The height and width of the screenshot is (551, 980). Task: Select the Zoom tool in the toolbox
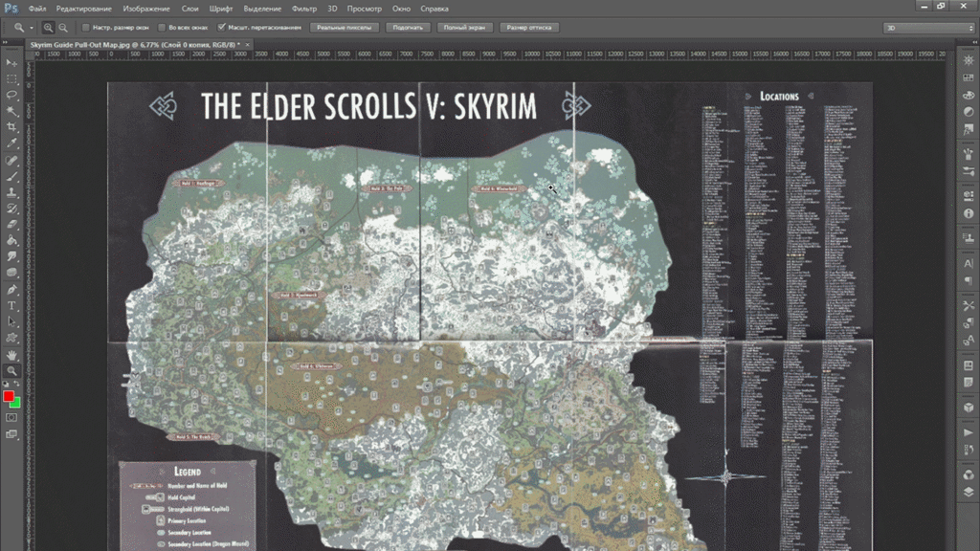tap(11, 371)
